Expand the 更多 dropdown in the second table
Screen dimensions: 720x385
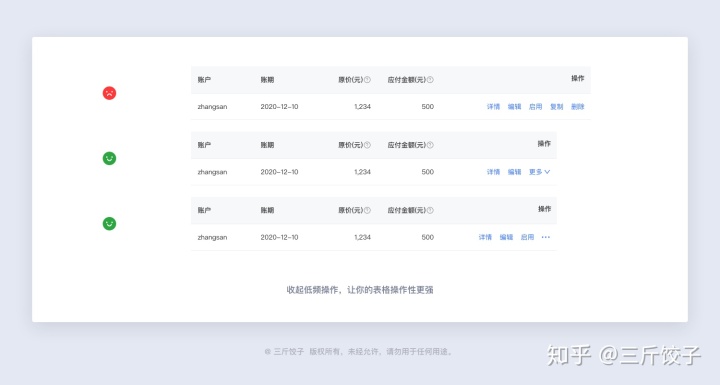pyautogui.click(x=540, y=172)
